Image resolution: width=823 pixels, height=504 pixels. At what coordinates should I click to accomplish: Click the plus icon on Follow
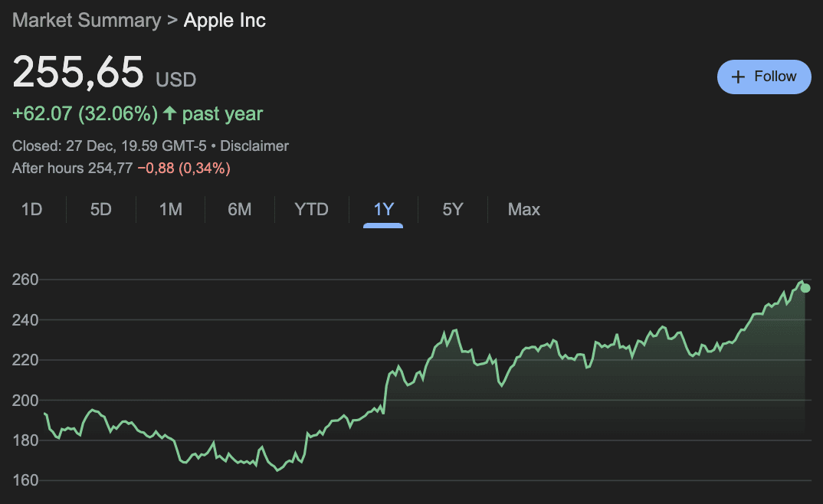[x=738, y=77]
